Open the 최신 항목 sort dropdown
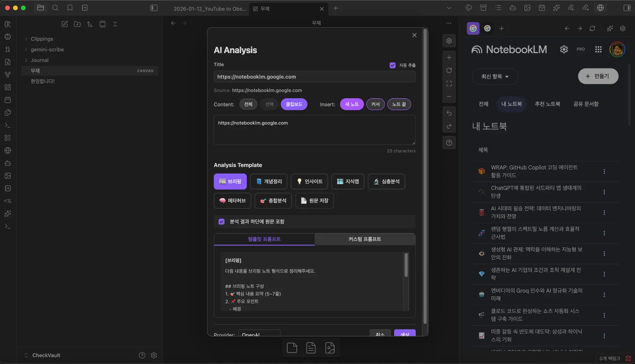The image size is (635, 364). pos(495,77)
